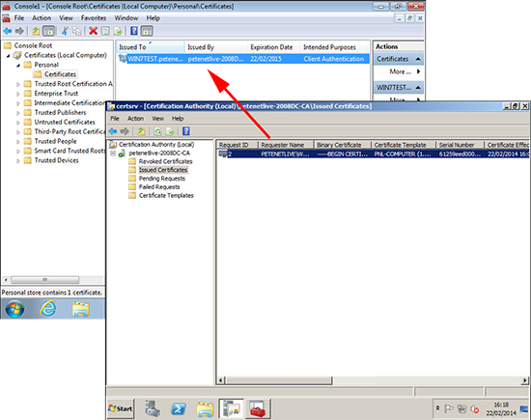Sort by Serial Number column
531x420 pixels.
point(460,145)
